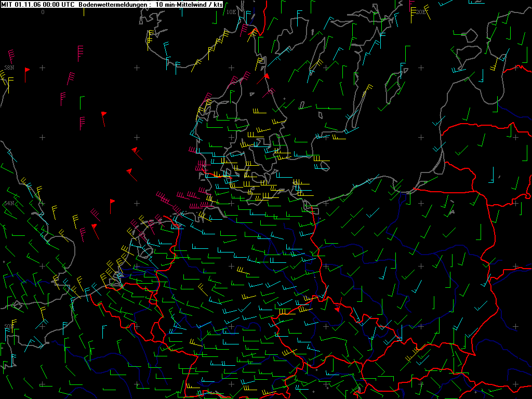This screenshot has width=532, height=399.
Task: Click the Bornholm island outline
Action: (x=325, y=166)
